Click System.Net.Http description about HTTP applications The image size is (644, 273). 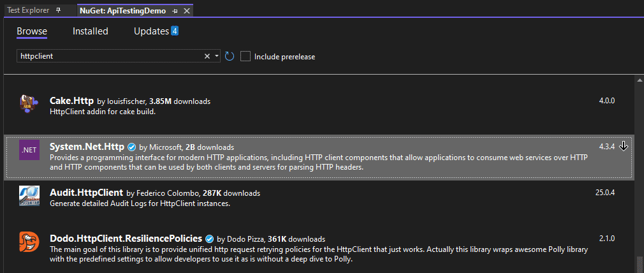pyautogui.click(x=319, y=163)
